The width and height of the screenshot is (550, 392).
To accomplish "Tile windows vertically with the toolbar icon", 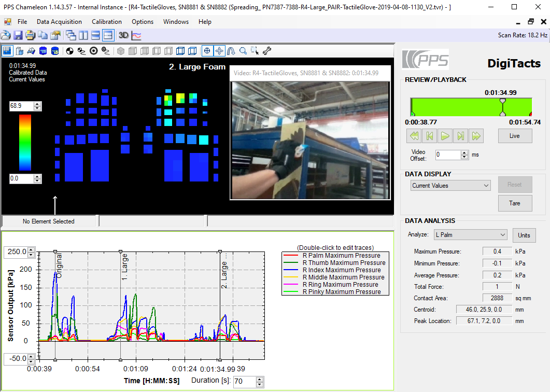I will [83, 35].
